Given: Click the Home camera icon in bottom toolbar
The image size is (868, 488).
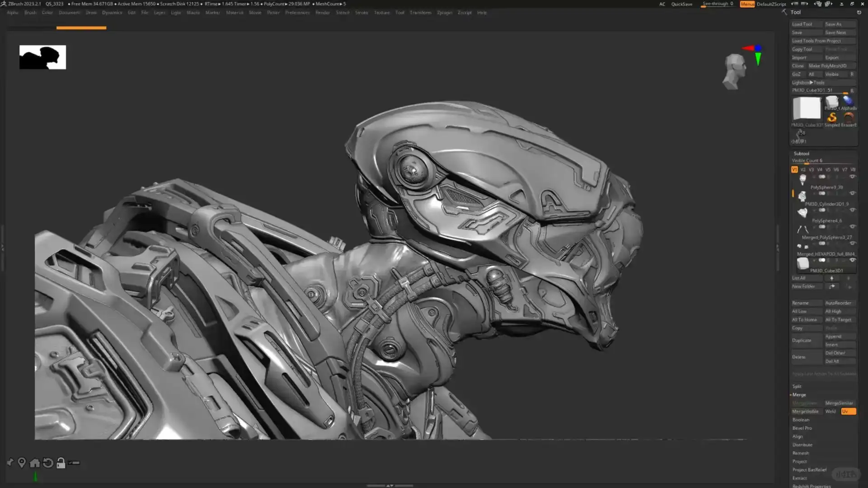Looking at the screenshot, I should point(35,463).
